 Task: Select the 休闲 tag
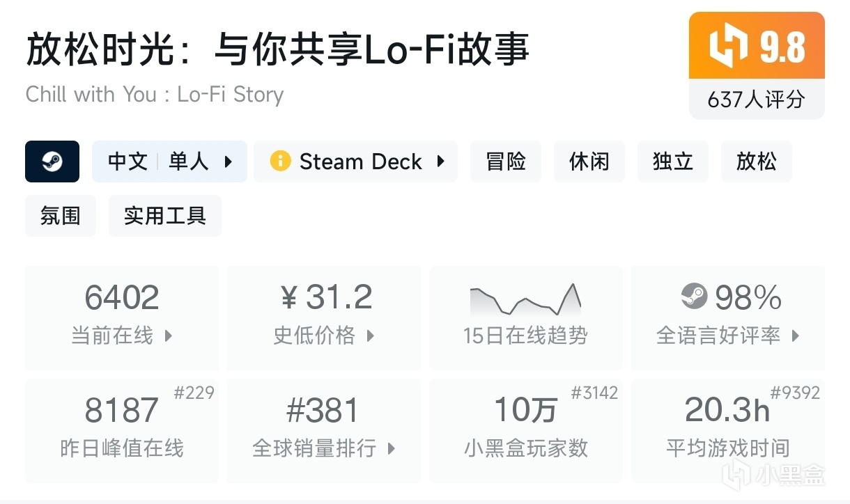coord(589,162)
